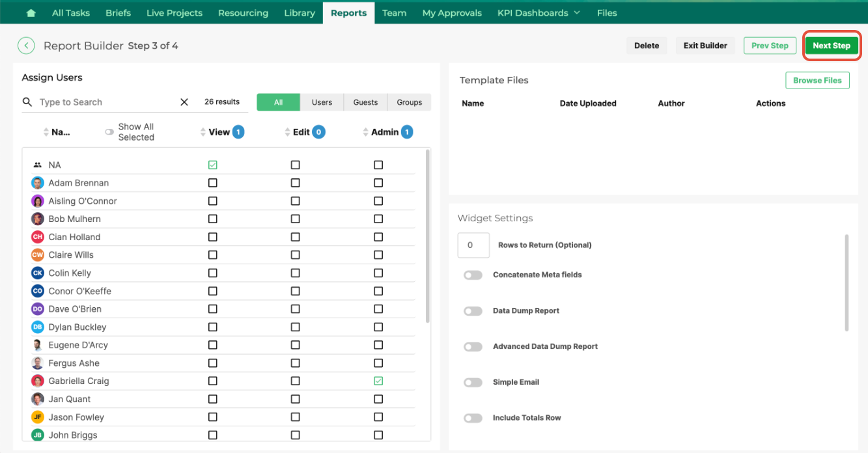Click Aisling O'Connor's avatar
This screenshot has height=453, width=868.
pos(38,201)
